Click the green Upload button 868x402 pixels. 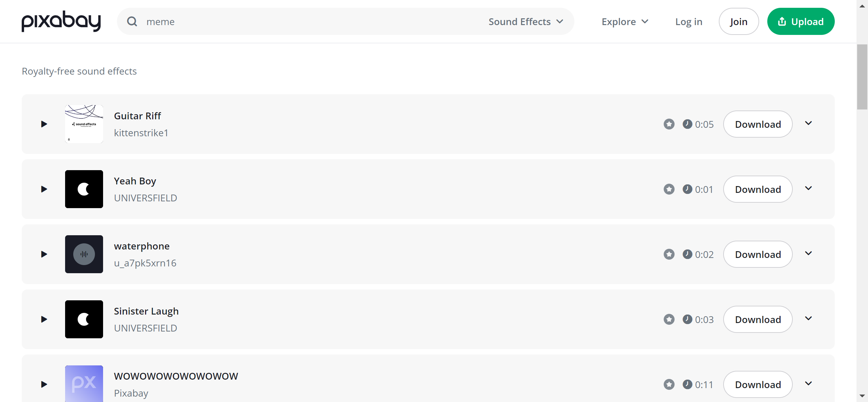coord(801,22)
